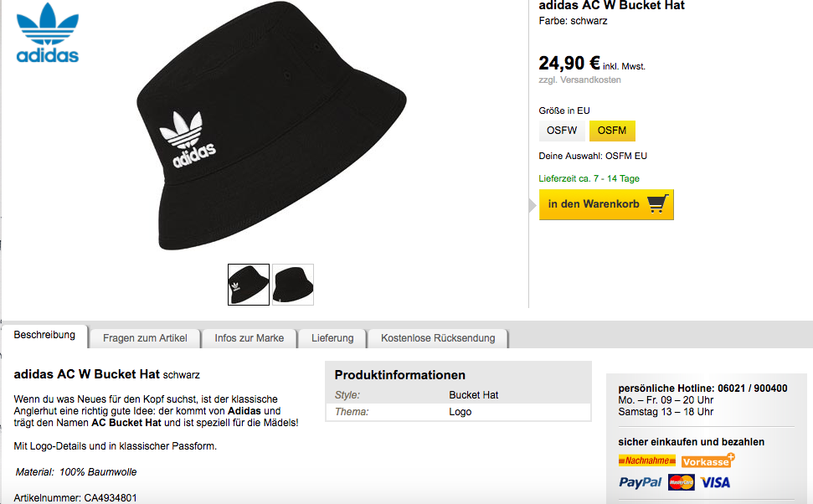Image resolution: width=813 pixels, height=504 pixels.
Task: Click the VISA payment icon
Action: (x=715, y=482)
